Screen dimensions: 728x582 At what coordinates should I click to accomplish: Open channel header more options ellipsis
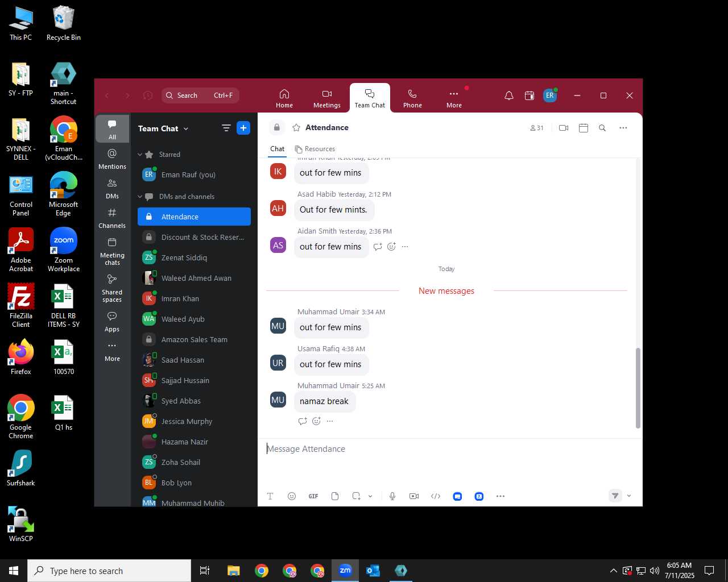pos(623,128)
